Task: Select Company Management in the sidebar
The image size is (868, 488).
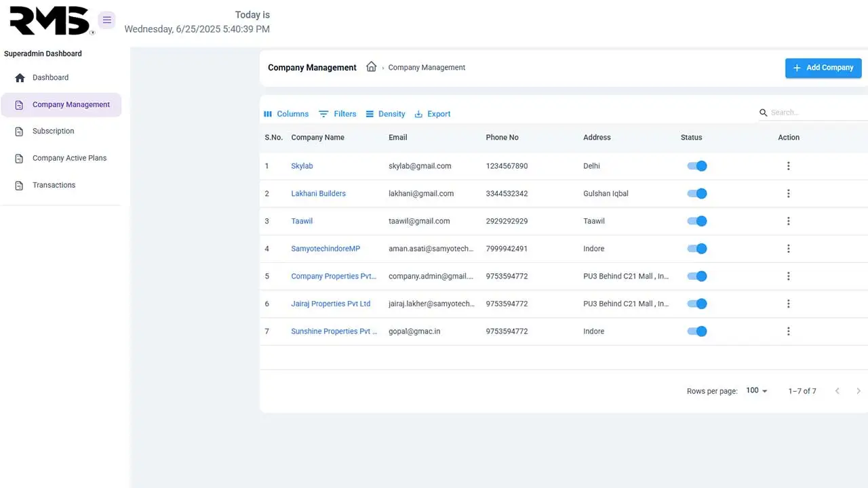Action: tap(61, 105)
